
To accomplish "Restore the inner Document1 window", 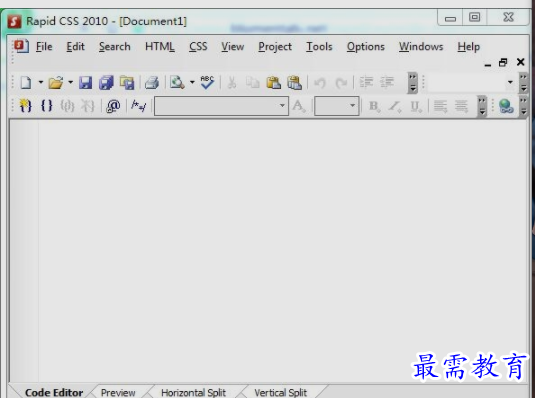I will coord(503,62).
